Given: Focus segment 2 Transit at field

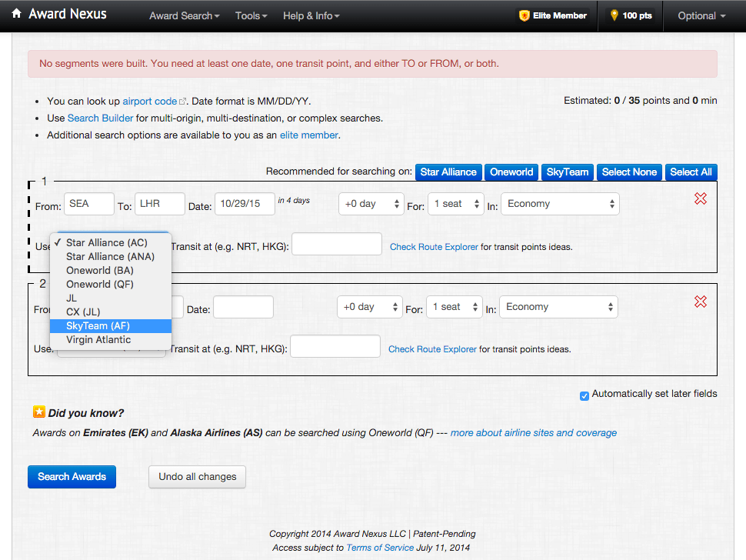Looking at the screenshot, I should (335, 346).
